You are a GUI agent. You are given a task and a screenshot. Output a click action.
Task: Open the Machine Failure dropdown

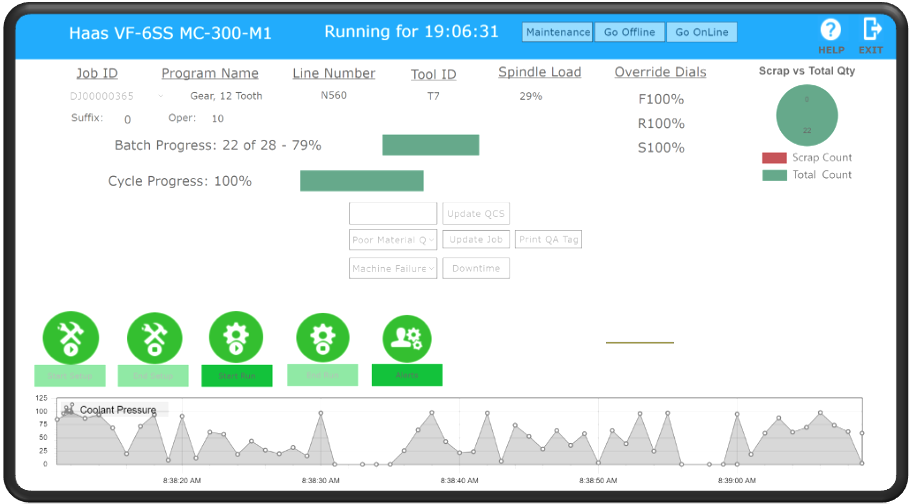393,268
